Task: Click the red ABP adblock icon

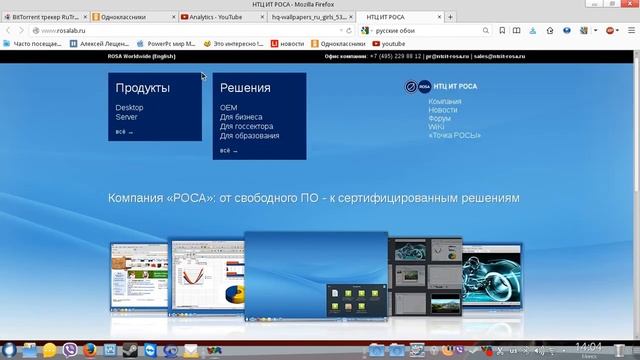Action: coord(610,31)
